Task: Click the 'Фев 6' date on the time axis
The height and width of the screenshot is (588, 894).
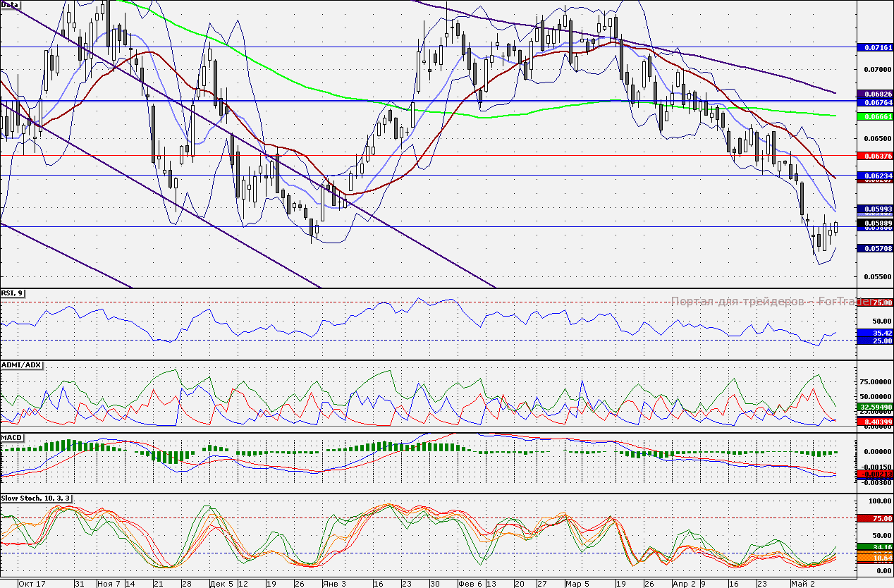Action: pos(470,584)
